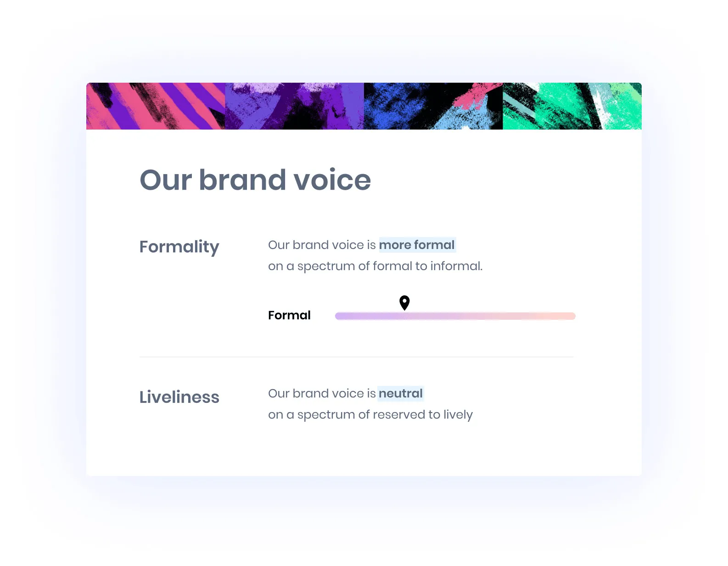Click the Liveliness section label
The width and height of the screenshot is (728, 566).
(x=179, y=397)
